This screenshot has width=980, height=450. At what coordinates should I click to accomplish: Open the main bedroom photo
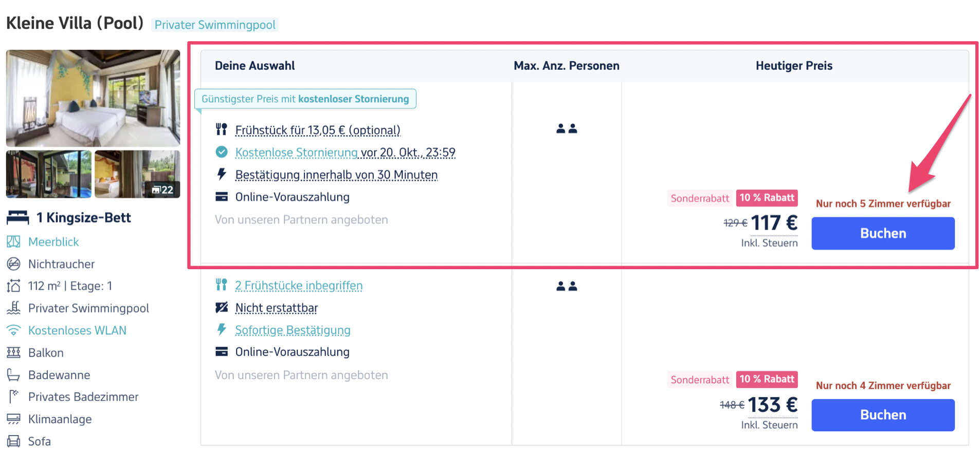[93, 98]
